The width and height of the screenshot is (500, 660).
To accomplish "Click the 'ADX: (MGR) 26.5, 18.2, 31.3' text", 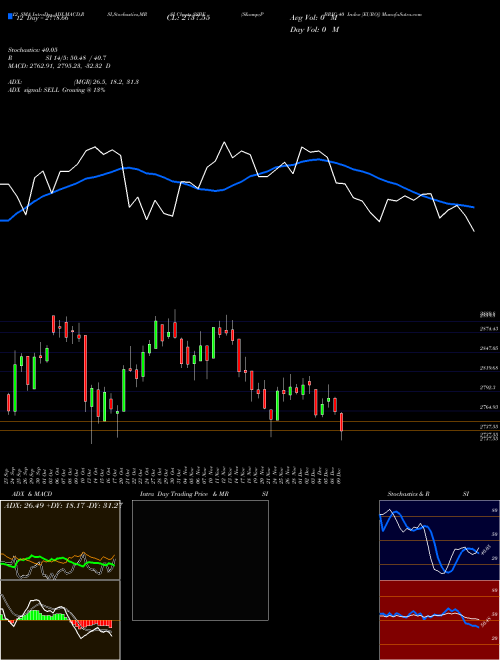I will click(x=74, y=82).
